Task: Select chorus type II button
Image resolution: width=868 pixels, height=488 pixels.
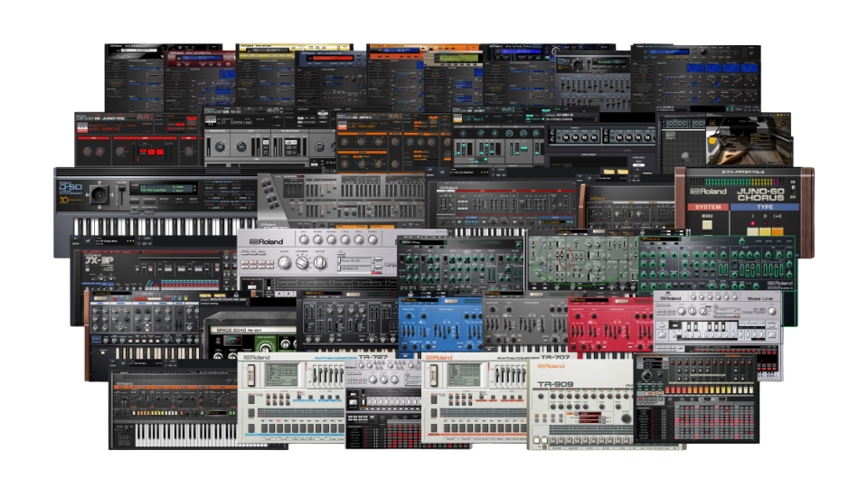Action: pos(765,231)
